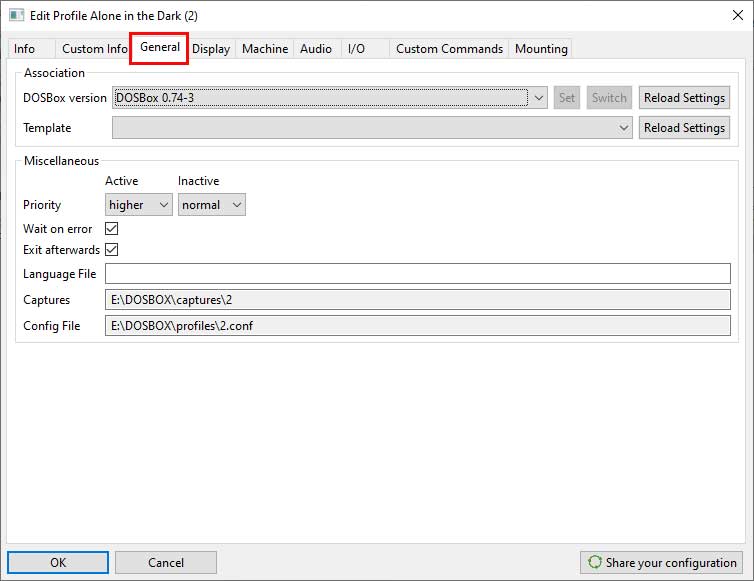Image resolution: width=754 pixels, height=581 pixels.
Task: Click the Miscellaneous group label
Action: point(62,161)
